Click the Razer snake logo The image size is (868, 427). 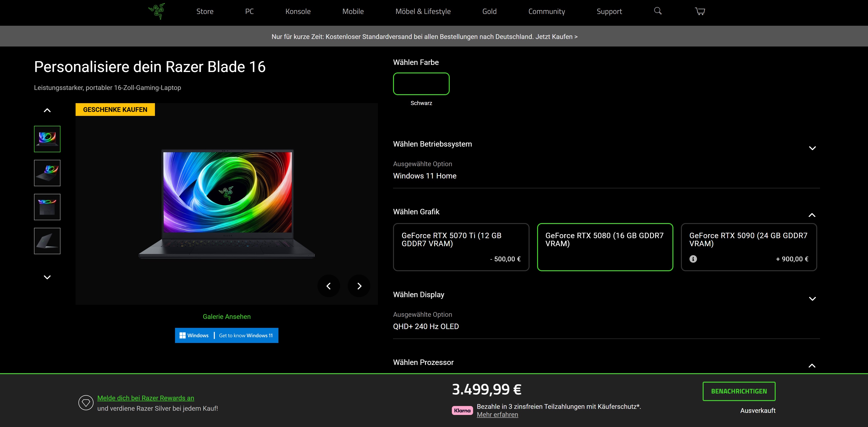(x=157, y=11)
